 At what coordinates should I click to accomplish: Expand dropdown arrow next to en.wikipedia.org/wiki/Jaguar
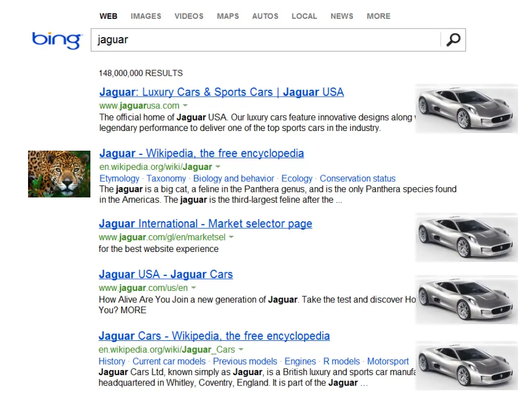click(x=218, y=167)
